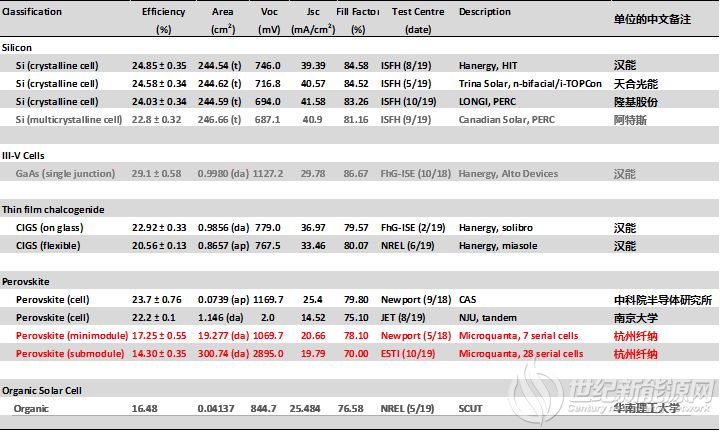Select description 'Hanergy, solibro'
Screen dimensions: 720x432
click(x=496, y=228)
